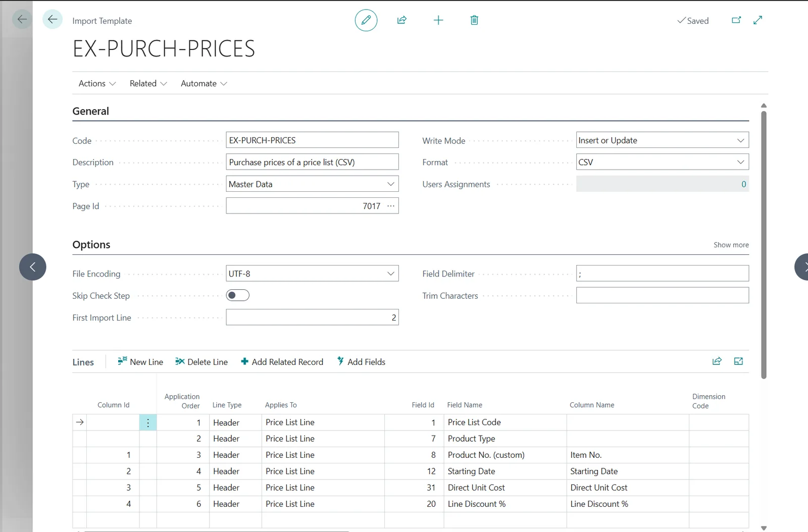Viewport: 808px width, 532px height.
Task: Click the Field Delimiter input field
Action: point(663,274)
